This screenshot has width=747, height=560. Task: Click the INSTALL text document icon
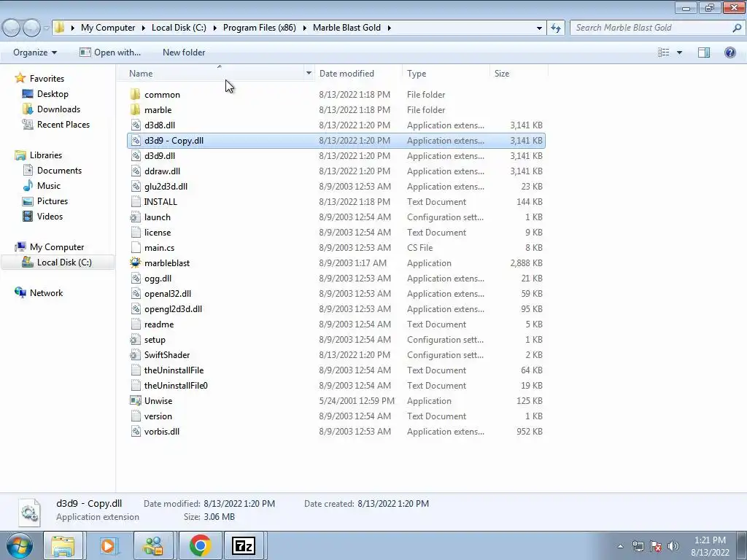[x=136, y=201]
